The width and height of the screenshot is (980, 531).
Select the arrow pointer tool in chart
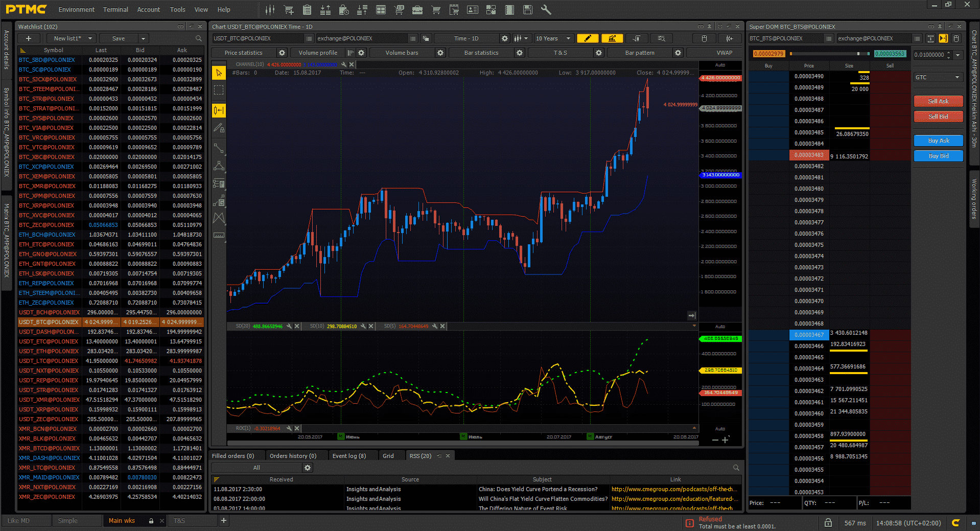click(x=219, y=73)
